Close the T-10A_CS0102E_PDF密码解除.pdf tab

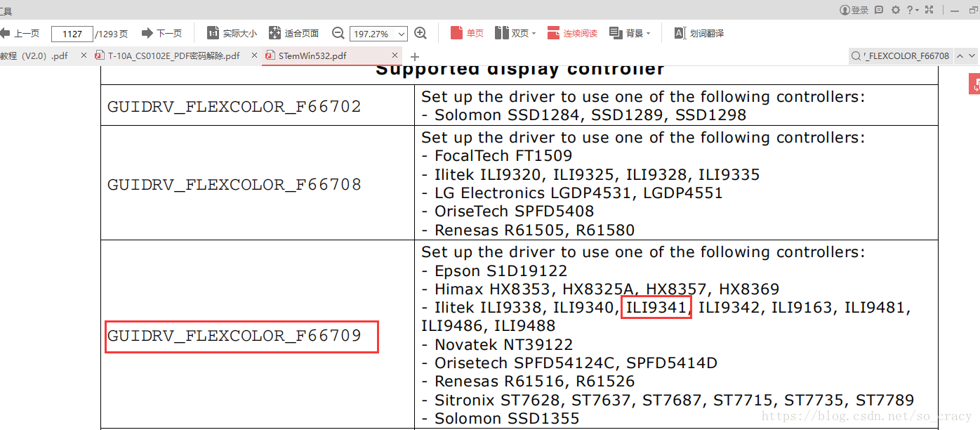point(253,56)
